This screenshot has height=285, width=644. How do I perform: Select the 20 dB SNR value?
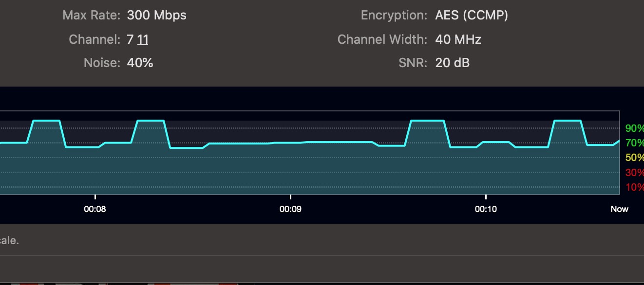point(452,63)
